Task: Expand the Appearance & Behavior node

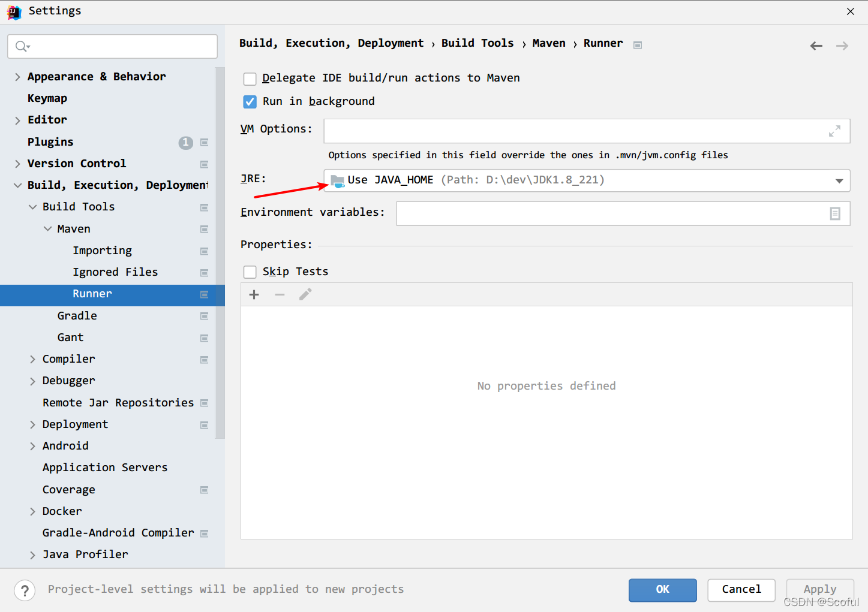Action: (17, 77)
